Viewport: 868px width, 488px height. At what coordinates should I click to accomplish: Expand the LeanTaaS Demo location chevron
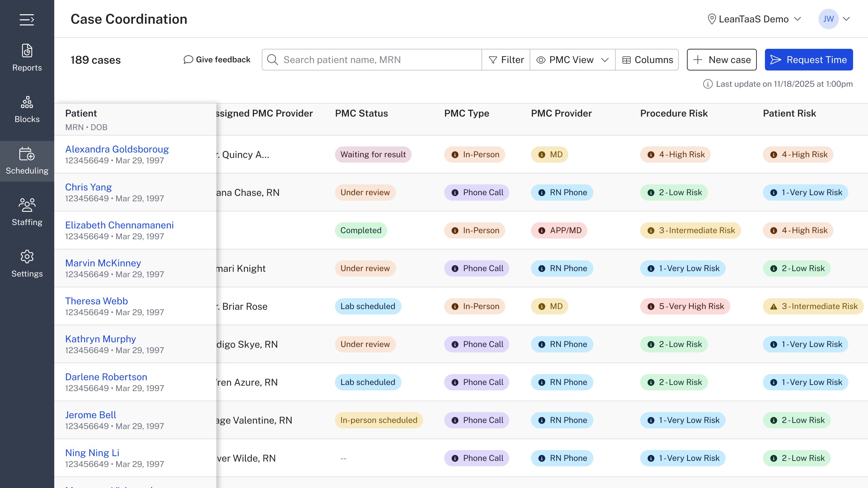coord(798,19)
